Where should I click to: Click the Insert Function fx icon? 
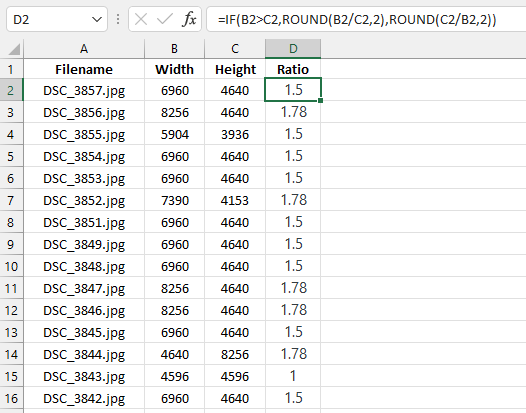(189, 19)
